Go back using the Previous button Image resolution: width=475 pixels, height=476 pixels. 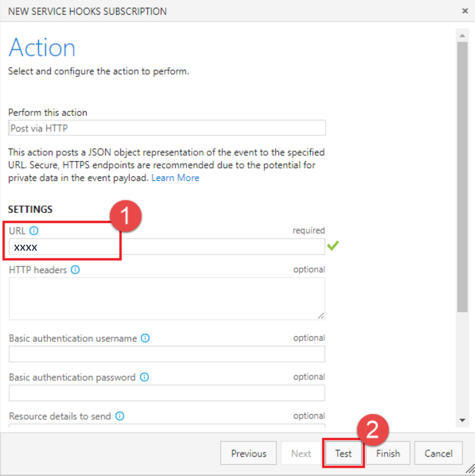248,453
